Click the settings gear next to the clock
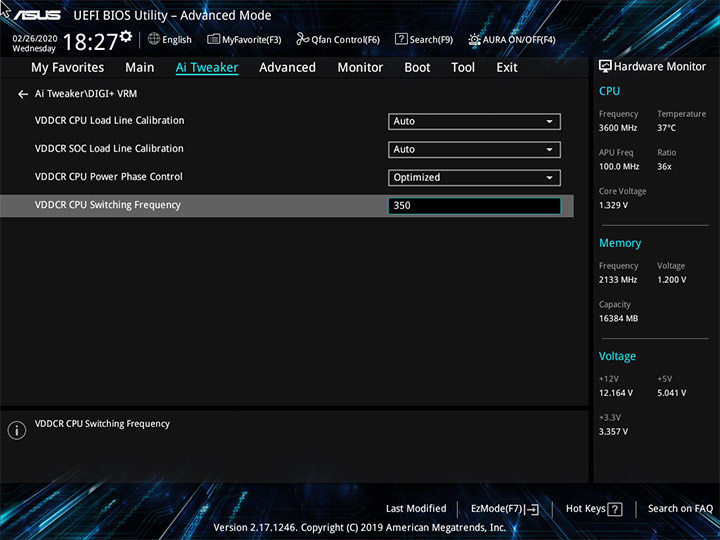Image resolution: width=720 pixels, height=540 pixels. click(126, 36)
